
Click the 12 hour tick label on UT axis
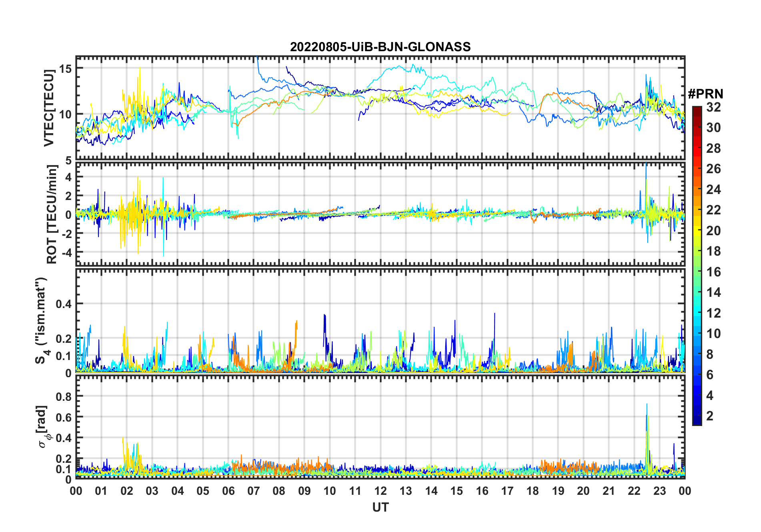coord(380,491)
